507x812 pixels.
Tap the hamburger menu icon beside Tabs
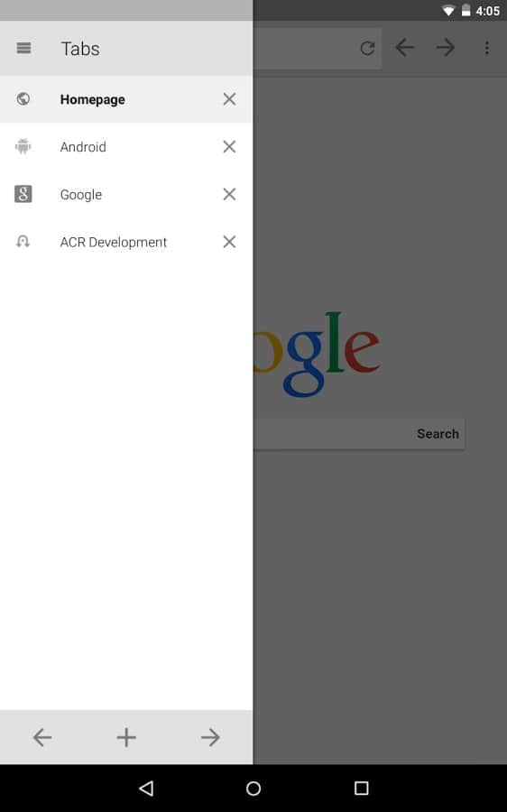click(23, 48)
